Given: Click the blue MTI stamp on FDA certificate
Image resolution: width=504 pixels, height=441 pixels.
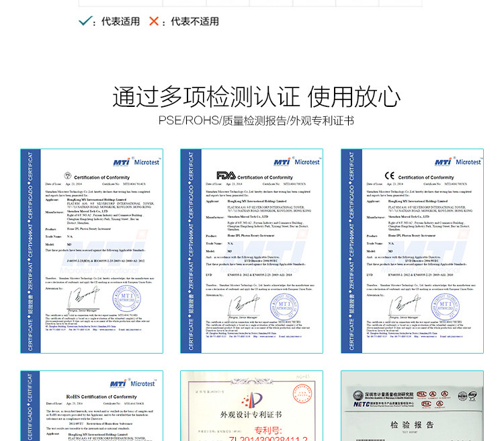Looking at the screenshot, I should [284, 307].
